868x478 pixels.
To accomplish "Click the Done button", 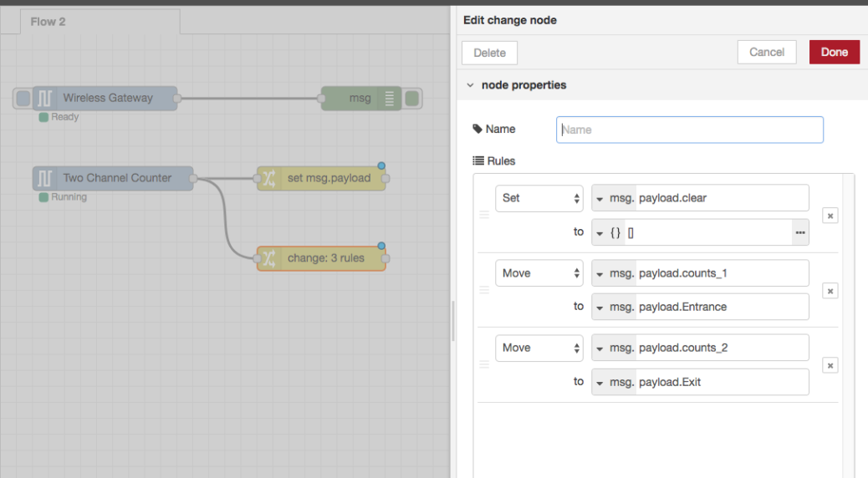I will coord(834,52).
